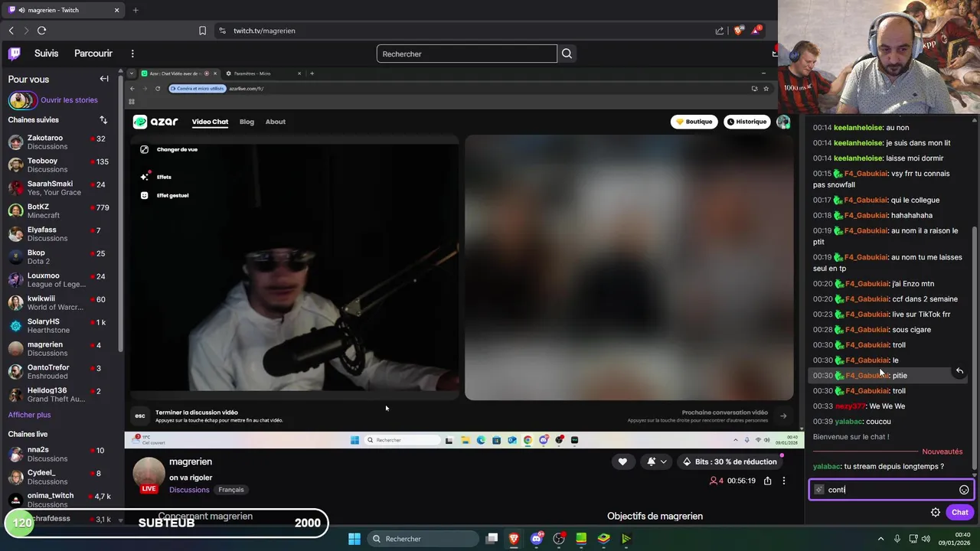Open Discord from taskbar

(x=536, y=539)
